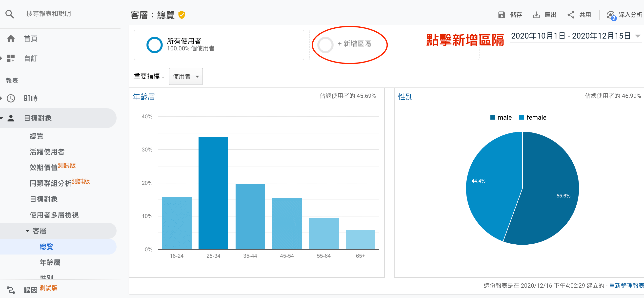Viewport: 644px width, 298px height.
Task: Click the verified shield badge icon
Action: 182,15
